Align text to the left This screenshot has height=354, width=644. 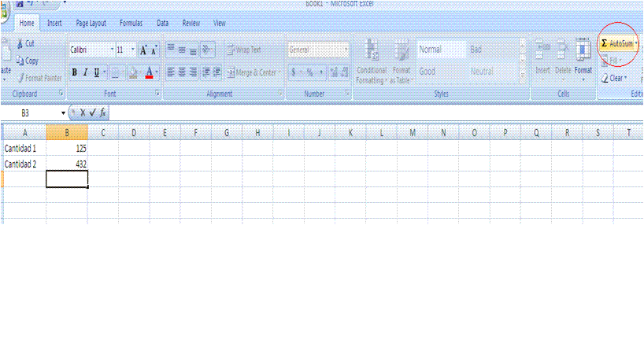pos(171,72)
